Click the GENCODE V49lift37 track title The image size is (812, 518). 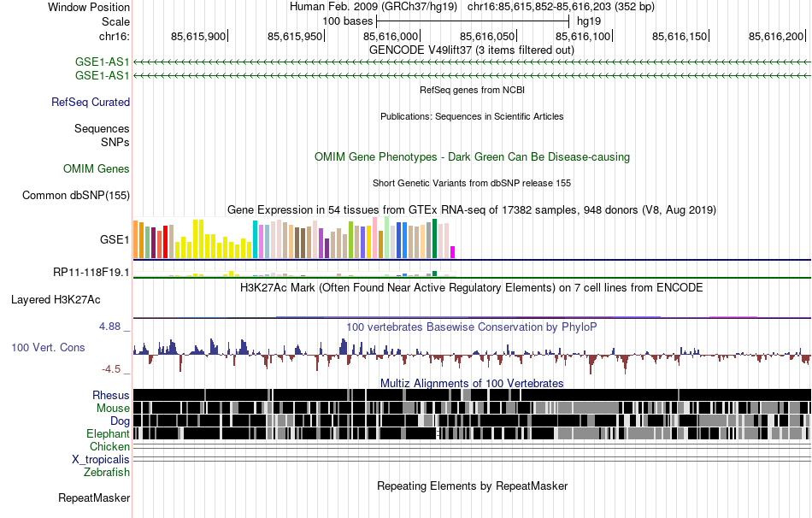pos(472,50)
